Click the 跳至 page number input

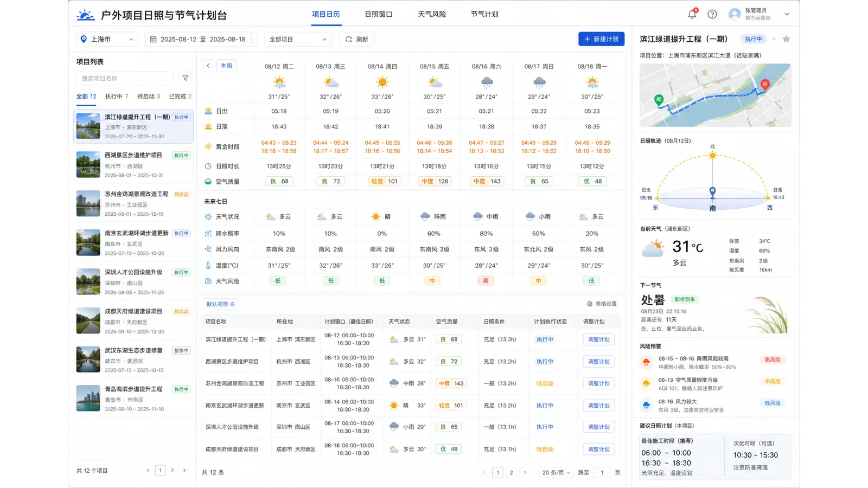602,472
